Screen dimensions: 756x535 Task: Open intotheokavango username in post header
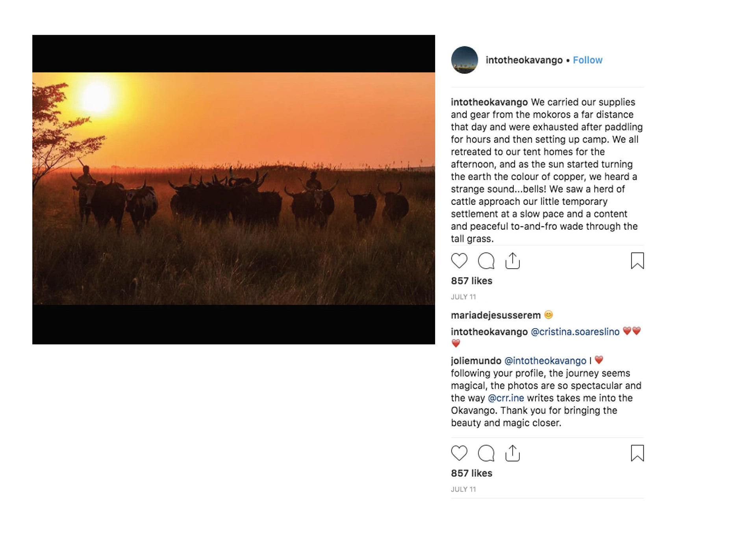tap(524, 60)
